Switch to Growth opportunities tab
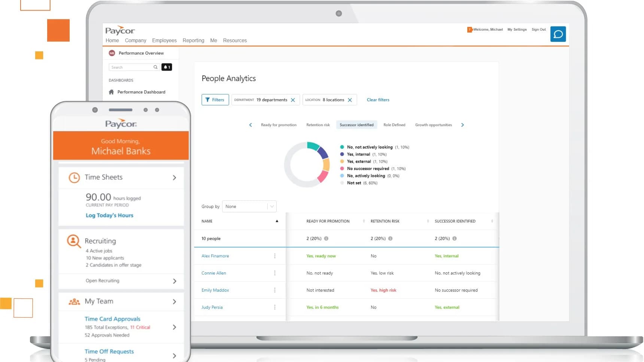Screen dimensions: 644x362 coord(434,125)
